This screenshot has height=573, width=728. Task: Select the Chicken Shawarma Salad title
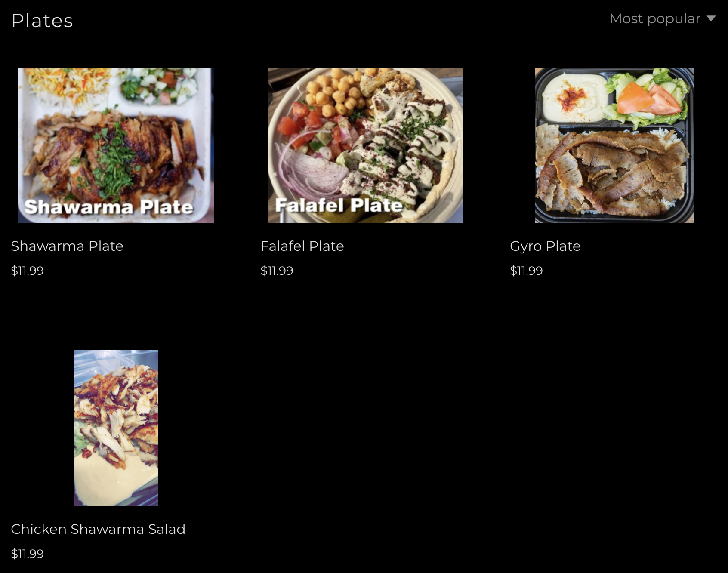tap(98, 529)
